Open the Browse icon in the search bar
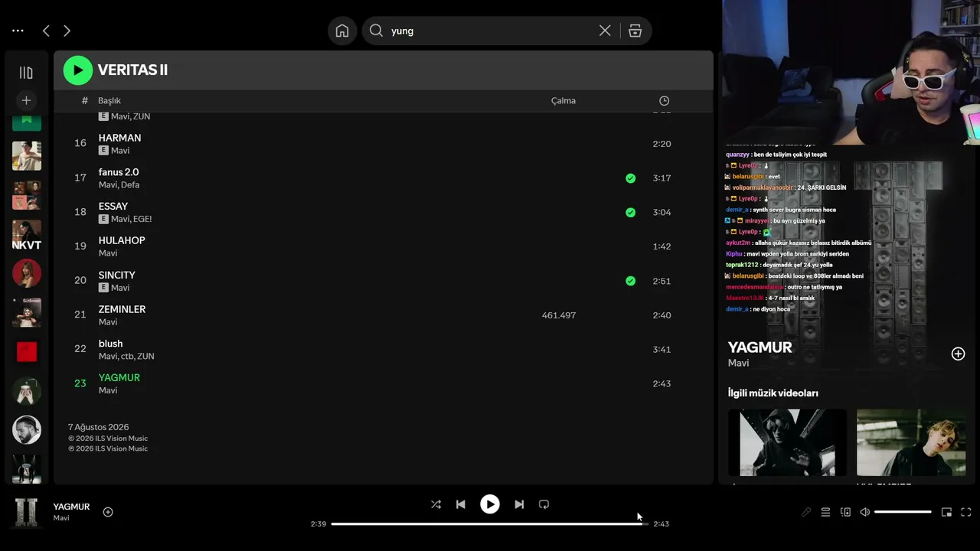 (x=635, y=31)
